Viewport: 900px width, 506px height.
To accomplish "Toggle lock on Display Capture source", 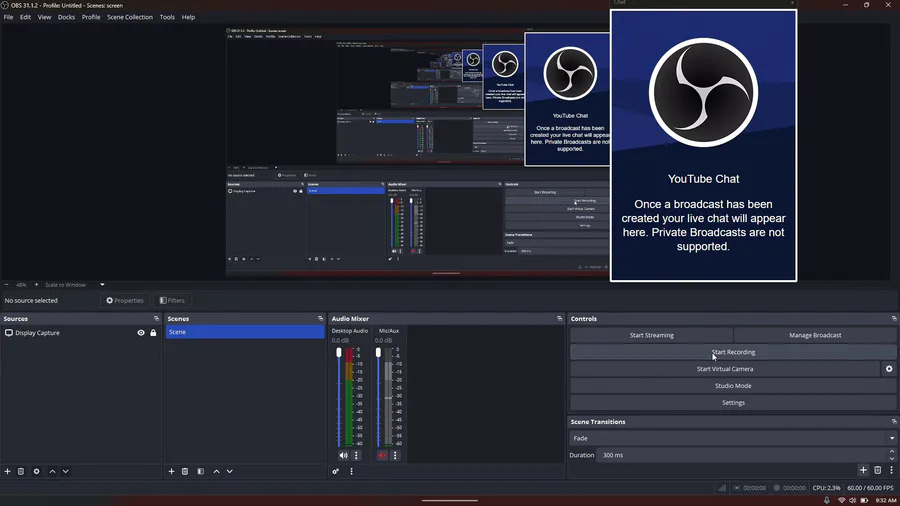I will coord(153,333).
